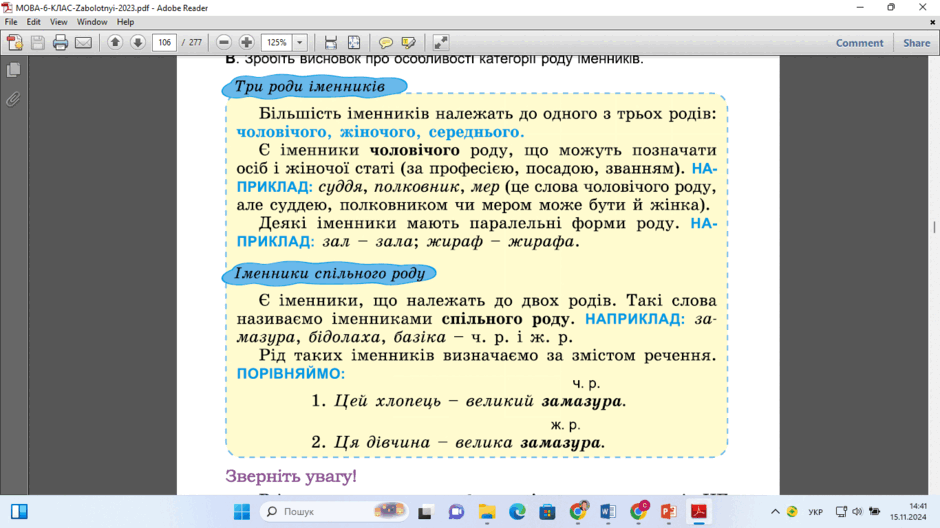Click the Create PDF online icon
Viewport: 940px width, 528px height.
[15, 43]
